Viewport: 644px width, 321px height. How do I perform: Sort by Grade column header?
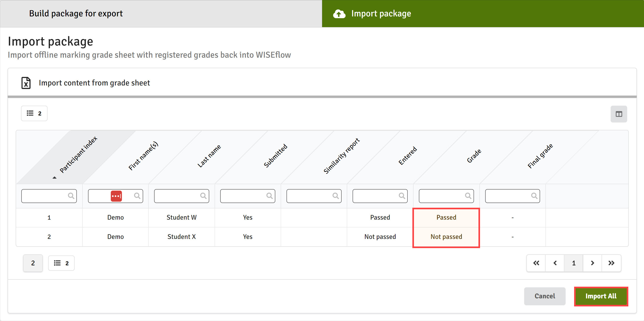[x=474, y=156]
